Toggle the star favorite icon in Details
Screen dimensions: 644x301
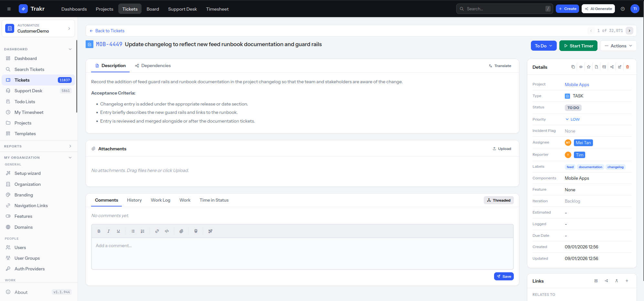point(588,67)
